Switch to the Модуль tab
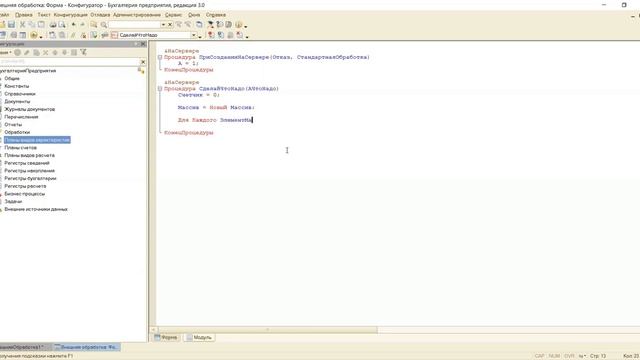 pyautogui.click(x=199, y=338)
